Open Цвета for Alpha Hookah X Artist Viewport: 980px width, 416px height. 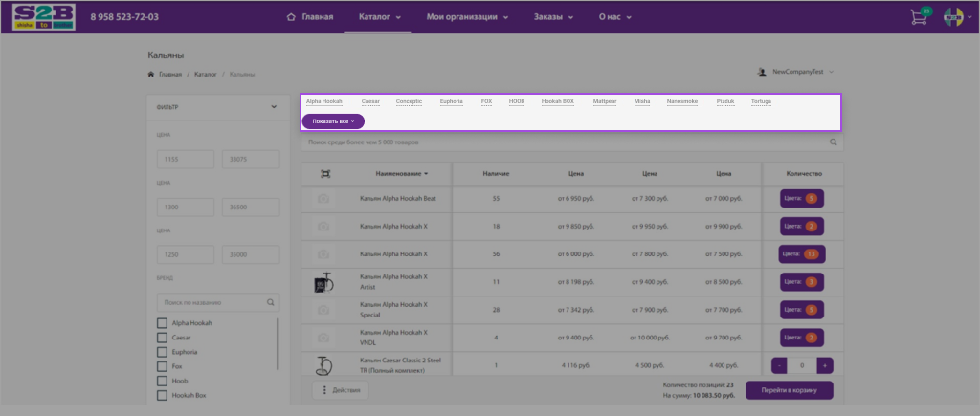802,282
